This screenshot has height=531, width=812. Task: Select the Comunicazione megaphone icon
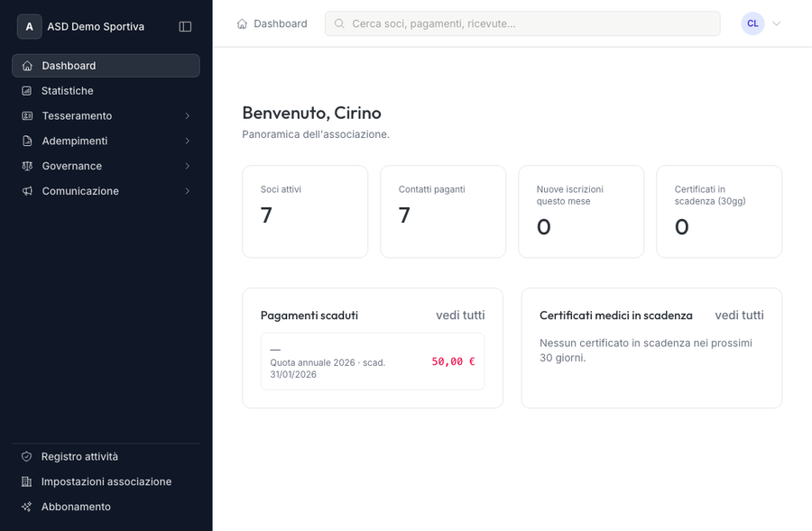point(26,191)
